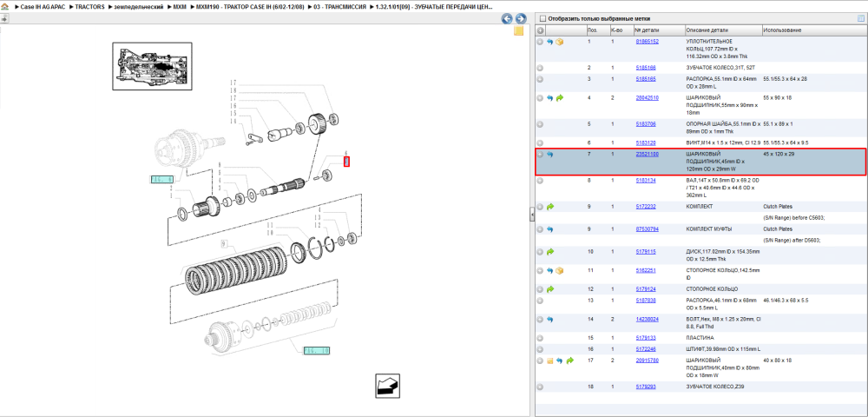Click the blue arrow for part 87530794
868x417 pixels.
tap(549, 228)
